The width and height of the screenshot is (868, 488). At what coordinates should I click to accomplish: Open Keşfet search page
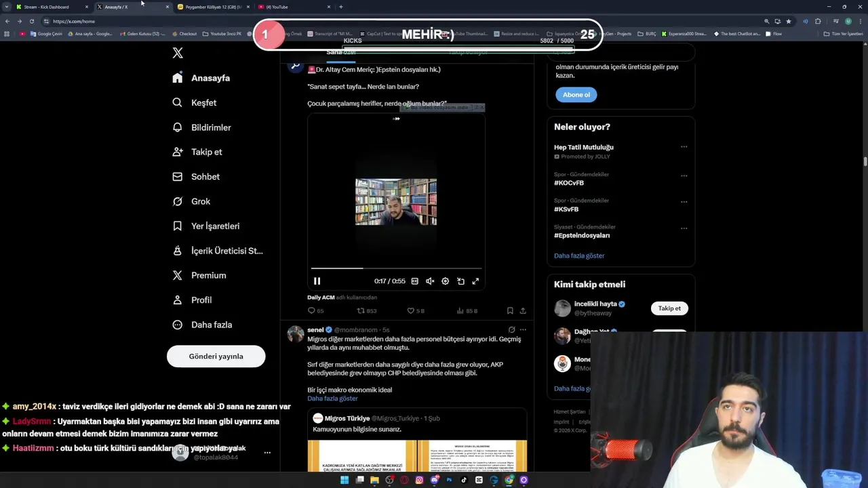[195, 102]
